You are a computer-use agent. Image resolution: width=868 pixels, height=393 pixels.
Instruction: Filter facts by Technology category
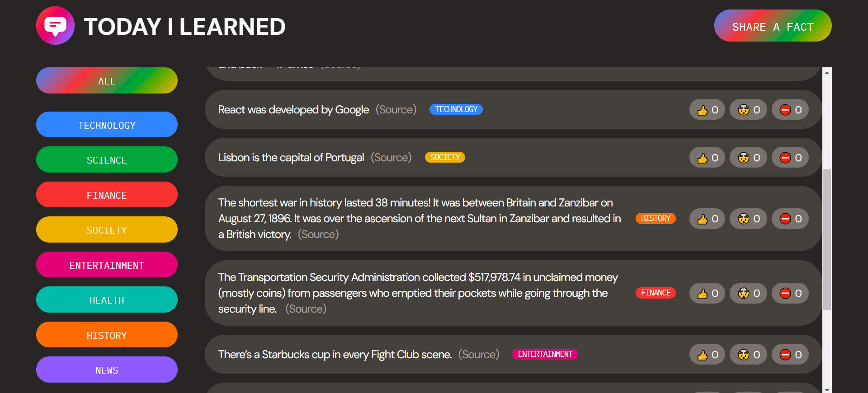coord(107,125)
